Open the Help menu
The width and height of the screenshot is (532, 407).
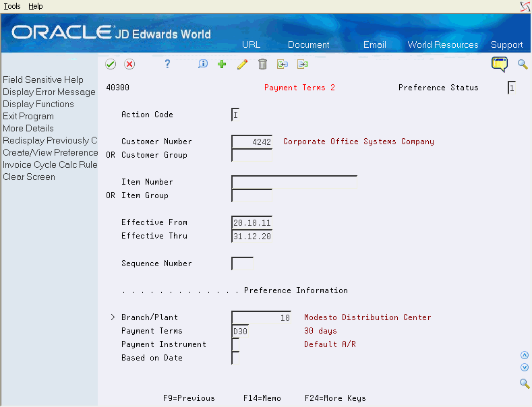[x=36, y=6]
